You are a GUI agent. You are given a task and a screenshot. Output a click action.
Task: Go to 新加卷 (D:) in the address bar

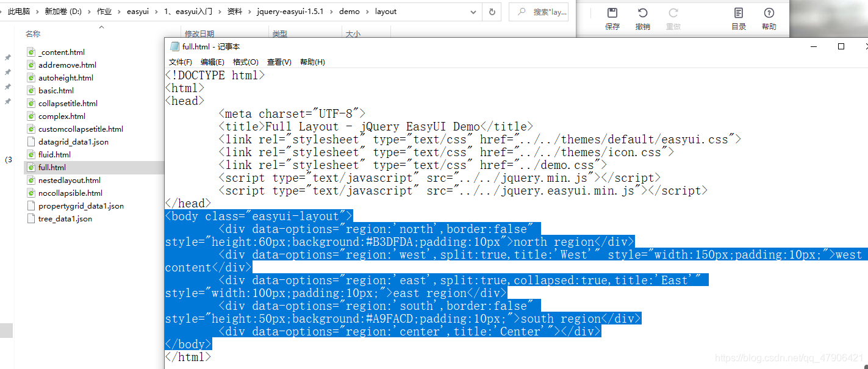click(x=63, y=12)
